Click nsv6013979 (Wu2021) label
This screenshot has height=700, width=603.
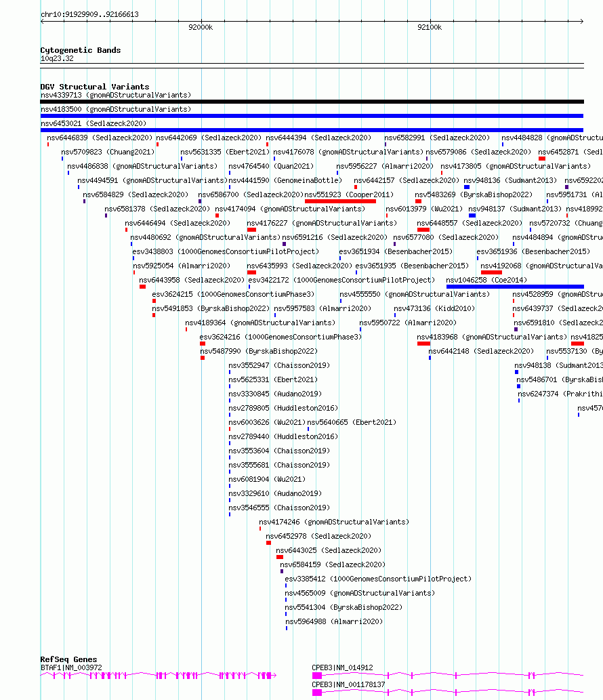[x=424, y=209]
